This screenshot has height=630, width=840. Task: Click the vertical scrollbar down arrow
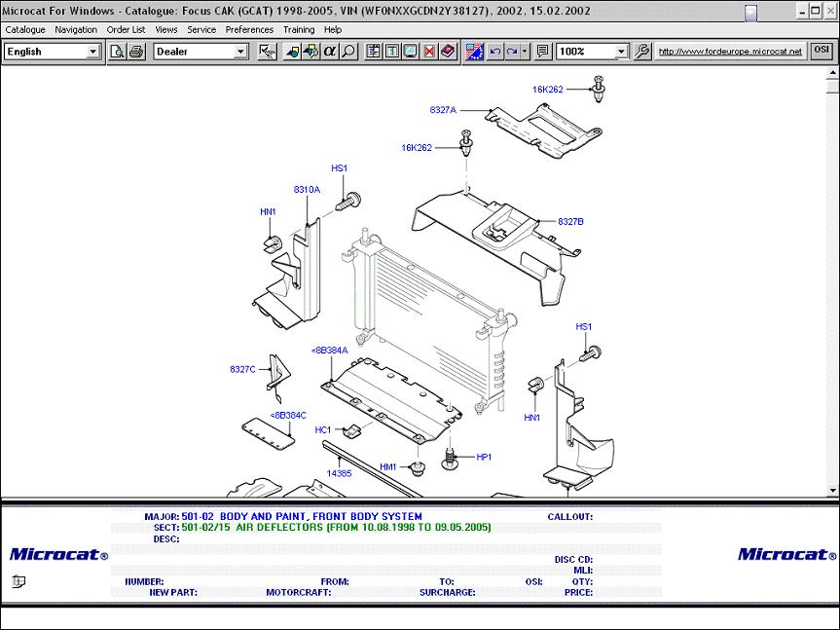tap(832, 490)
